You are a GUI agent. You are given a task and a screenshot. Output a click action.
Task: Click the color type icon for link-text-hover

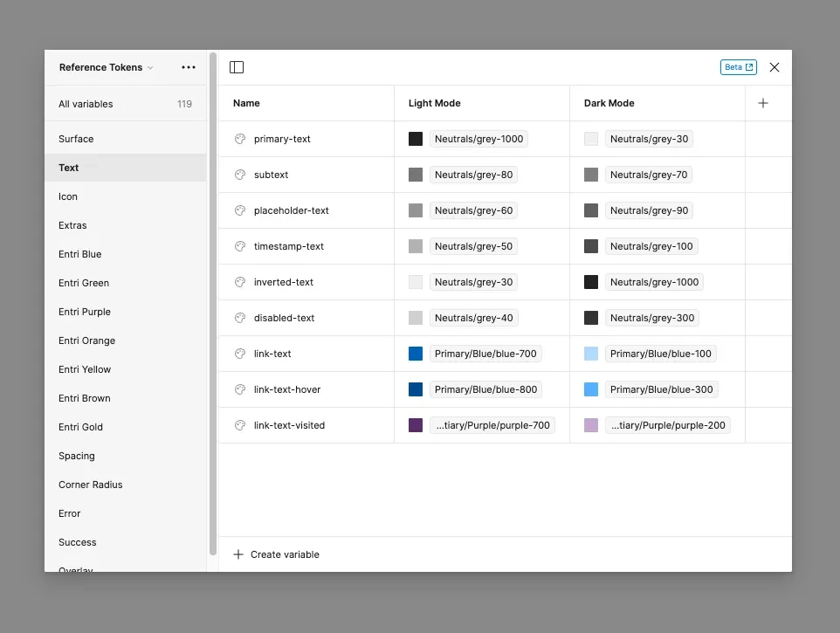[x=240, y=389]
